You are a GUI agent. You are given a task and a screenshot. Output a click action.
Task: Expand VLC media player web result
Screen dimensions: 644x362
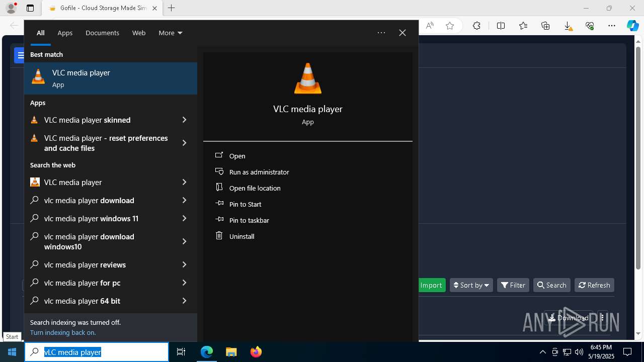click(x=184, y=182)
